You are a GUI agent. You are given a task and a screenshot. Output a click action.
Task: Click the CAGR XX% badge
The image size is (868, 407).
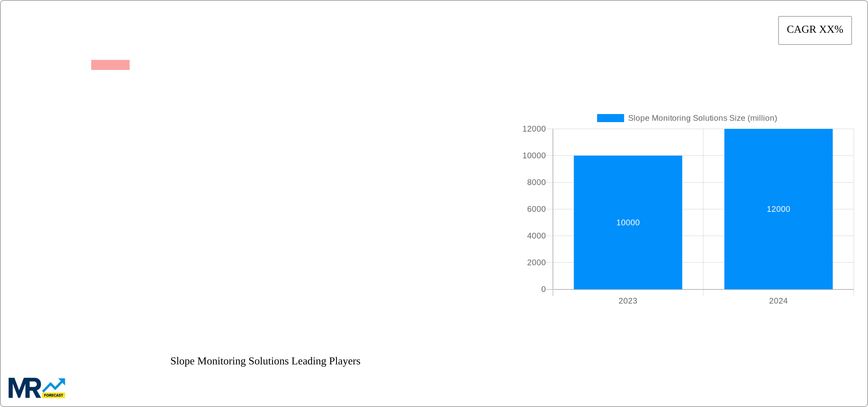coord(814,30)
